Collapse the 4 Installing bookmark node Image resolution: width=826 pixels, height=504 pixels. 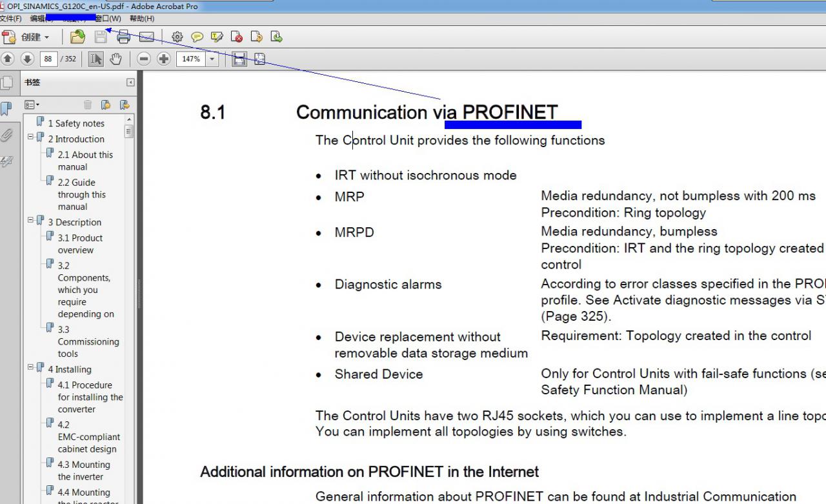tap(30, 368)
